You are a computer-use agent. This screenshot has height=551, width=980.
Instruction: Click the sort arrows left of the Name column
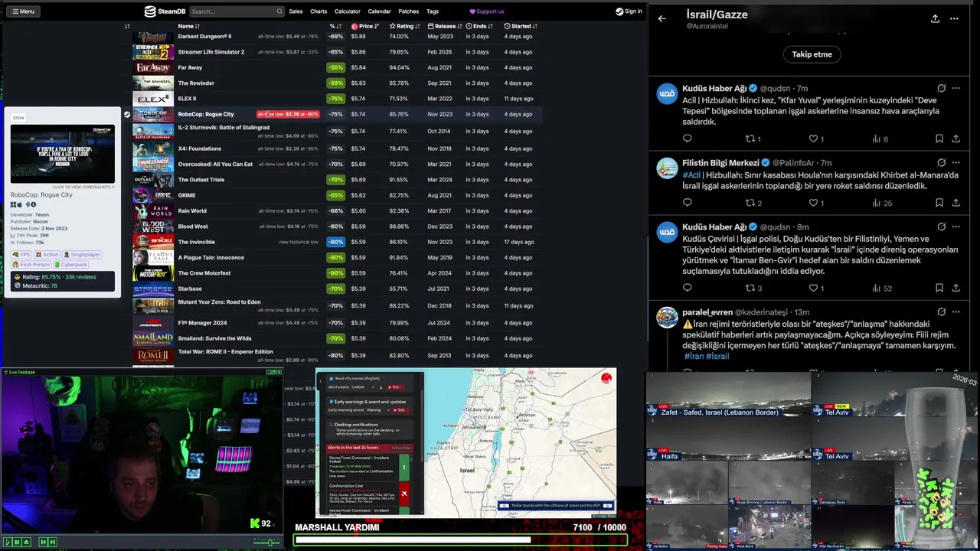pos(127,26)
